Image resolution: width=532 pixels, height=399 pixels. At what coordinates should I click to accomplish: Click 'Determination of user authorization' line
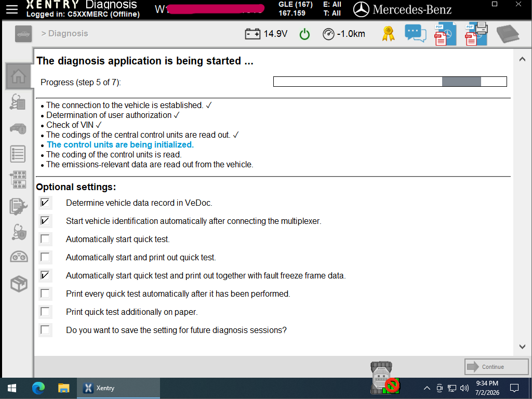click(x=109, y=115)
